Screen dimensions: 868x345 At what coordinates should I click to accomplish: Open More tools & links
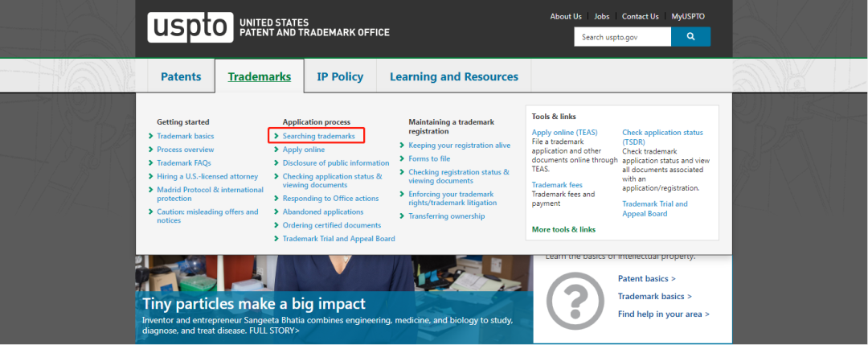pyautogui.click(x=563, y=229)
